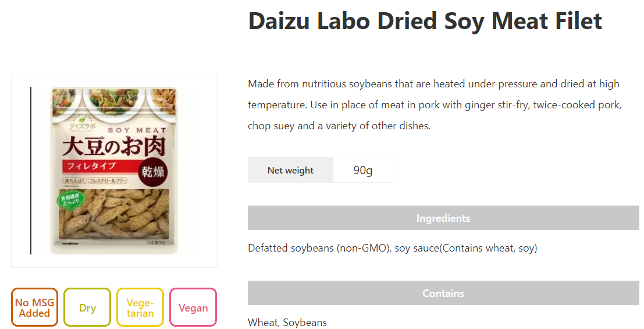Click the Contains section header

point(443,293)
